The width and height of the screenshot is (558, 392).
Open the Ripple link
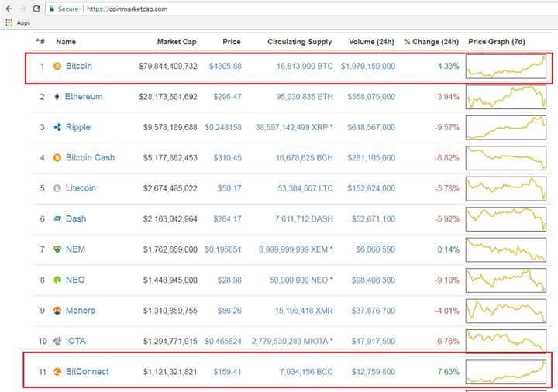[x=78, y=127]
